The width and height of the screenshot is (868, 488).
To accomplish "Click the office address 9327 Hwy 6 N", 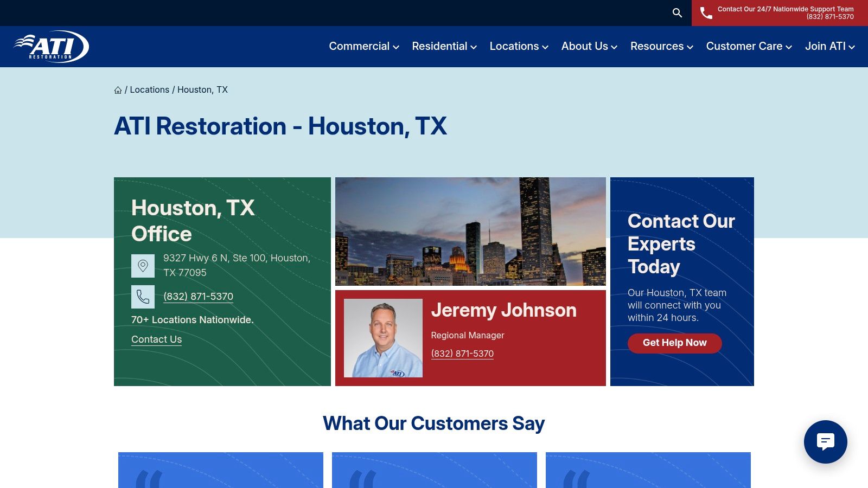I will (237, 265).
